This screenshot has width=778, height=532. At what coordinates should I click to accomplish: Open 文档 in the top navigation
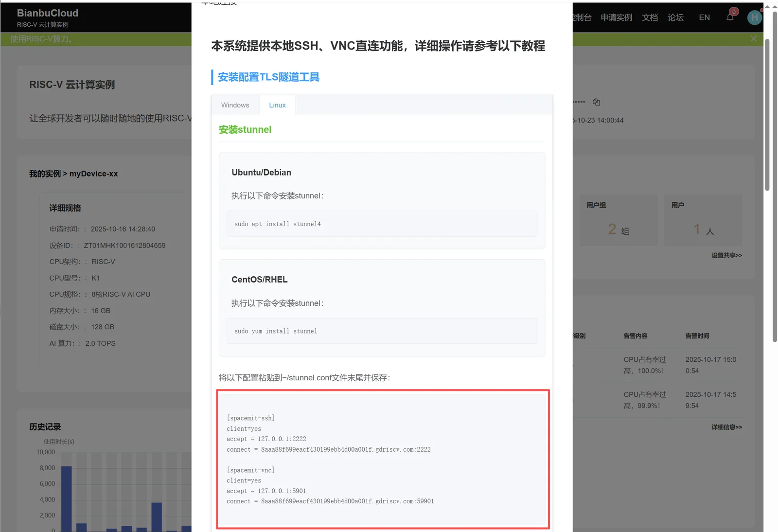[650, 18]
